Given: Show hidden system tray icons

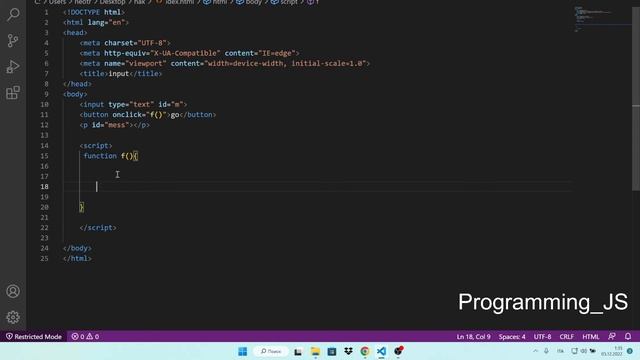Looking at the screenshot, I should 536,351.
